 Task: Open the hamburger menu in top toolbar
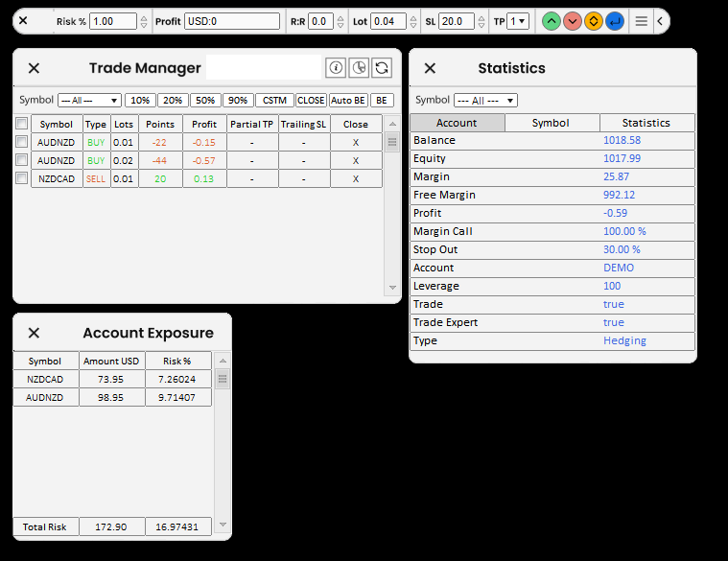(642, 21)
